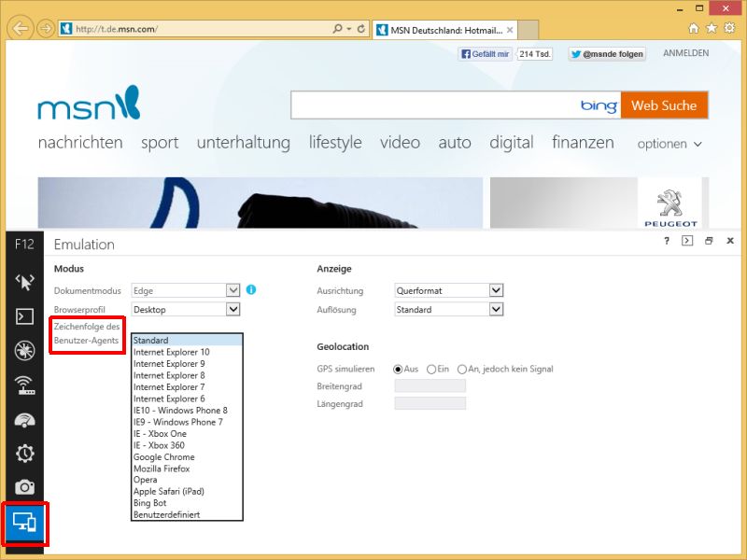Image resolution: width=747 pixels, height=560 pixels.
Task: Choose Opera user agent
Action: pos(188,480)
